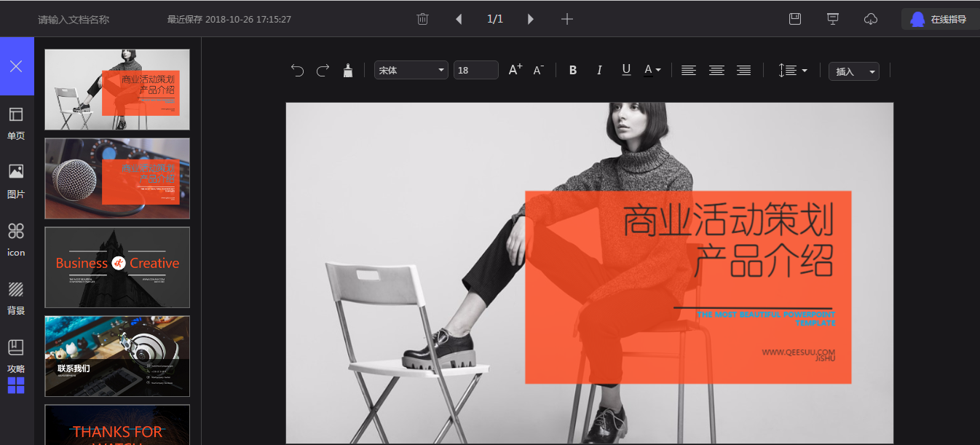
Task: Click THE MOST BEAUTIFUL POWERPOINT TEMPLATE text
Action: coord(766,318)
